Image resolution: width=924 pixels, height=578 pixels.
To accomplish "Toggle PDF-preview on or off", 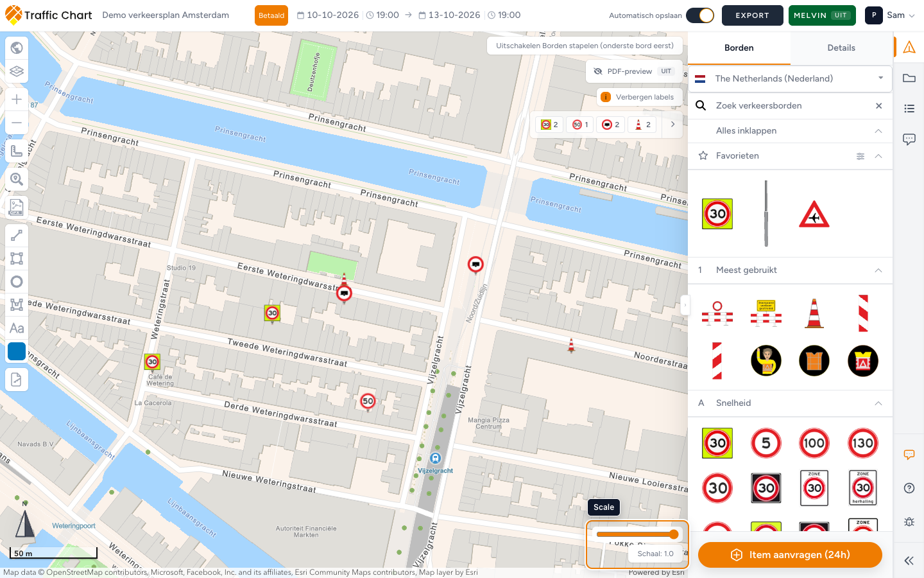I will tap(634, 71).
